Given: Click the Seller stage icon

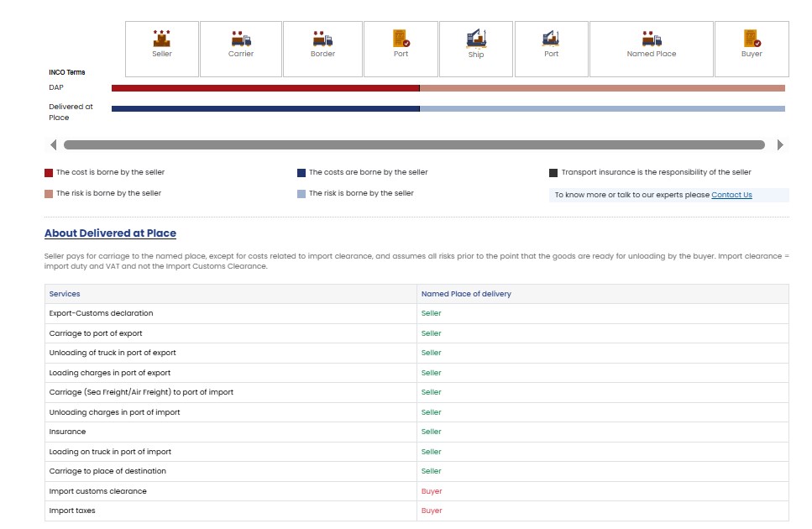Looking at the screenshot, I should 162,39.
